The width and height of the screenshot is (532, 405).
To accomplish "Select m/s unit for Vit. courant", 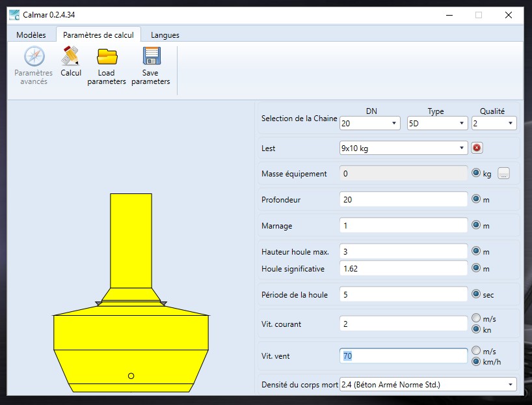I will point(476,318).
